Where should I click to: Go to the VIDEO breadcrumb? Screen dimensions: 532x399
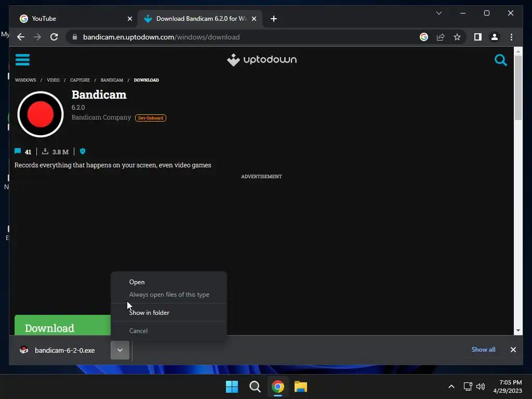click(53, 80)
